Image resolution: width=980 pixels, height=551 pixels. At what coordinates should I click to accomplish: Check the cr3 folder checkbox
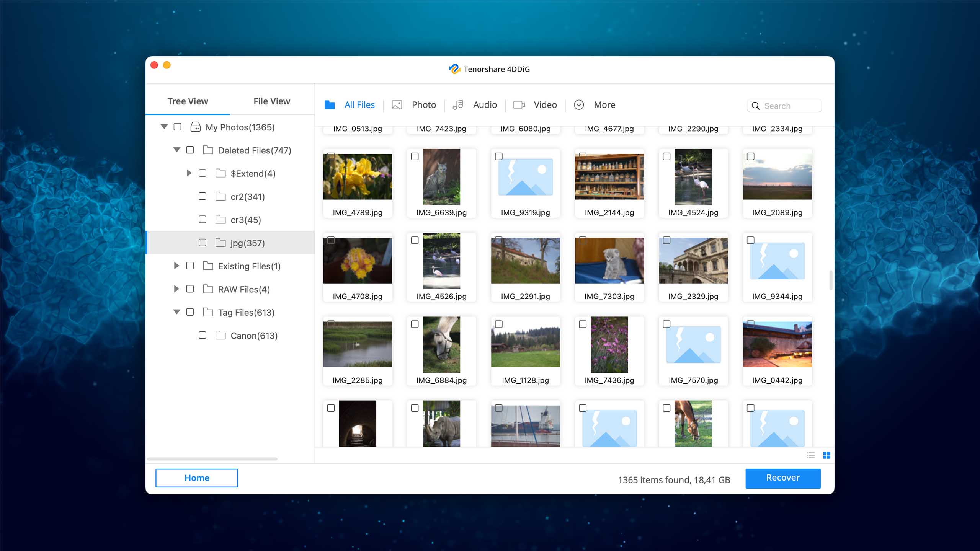[203, 219]
